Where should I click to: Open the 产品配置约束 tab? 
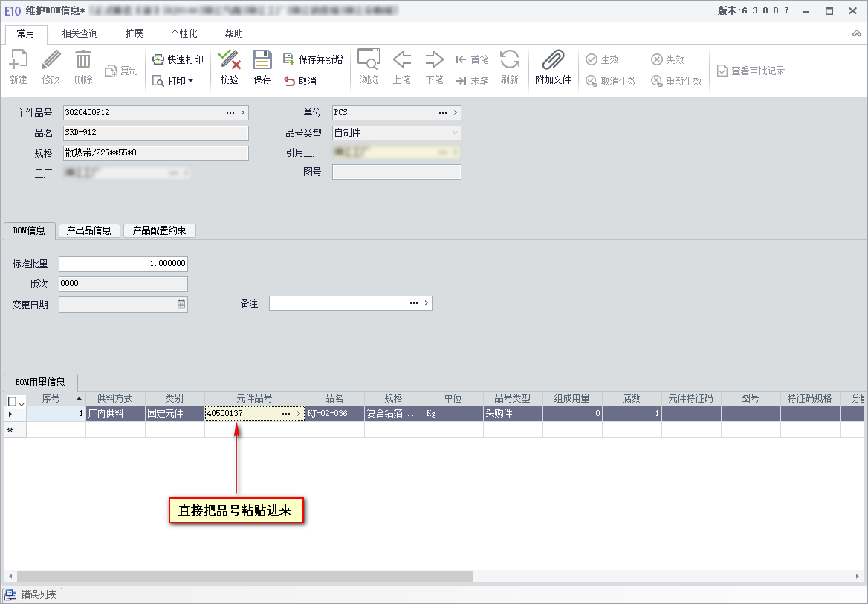coord(160,230)
